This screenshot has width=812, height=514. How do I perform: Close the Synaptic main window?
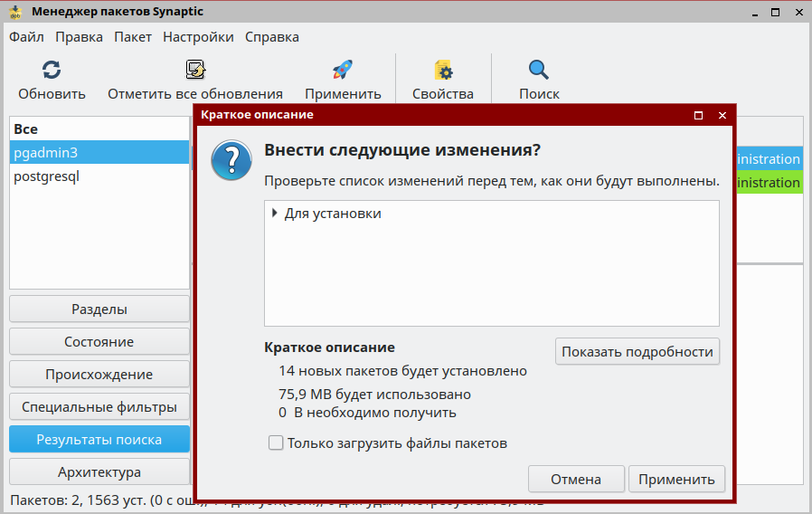[799, 12]
